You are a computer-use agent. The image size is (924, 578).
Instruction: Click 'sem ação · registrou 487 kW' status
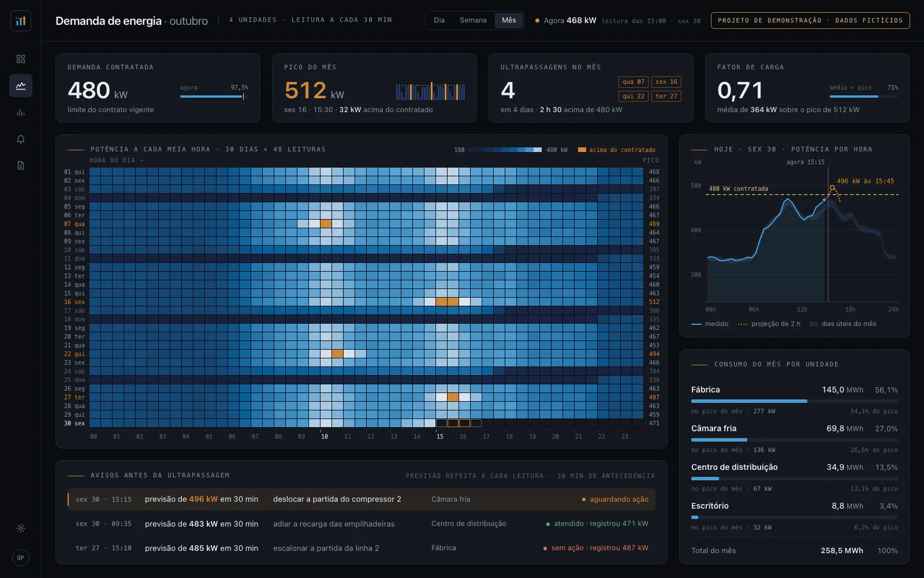[595, 548]
